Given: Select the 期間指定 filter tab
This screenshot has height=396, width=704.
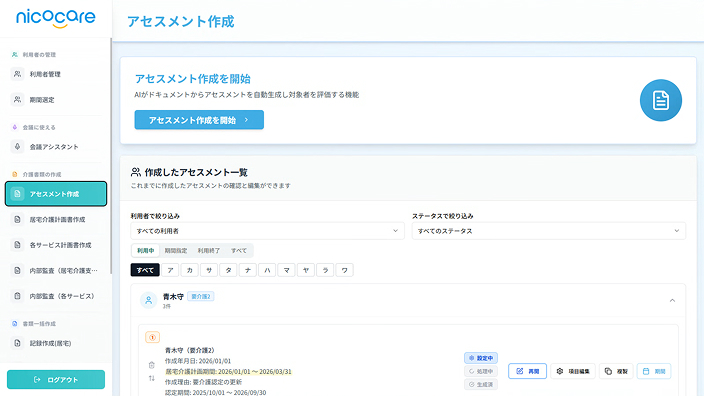Looking at the screenshot, I should pos(176,251).
